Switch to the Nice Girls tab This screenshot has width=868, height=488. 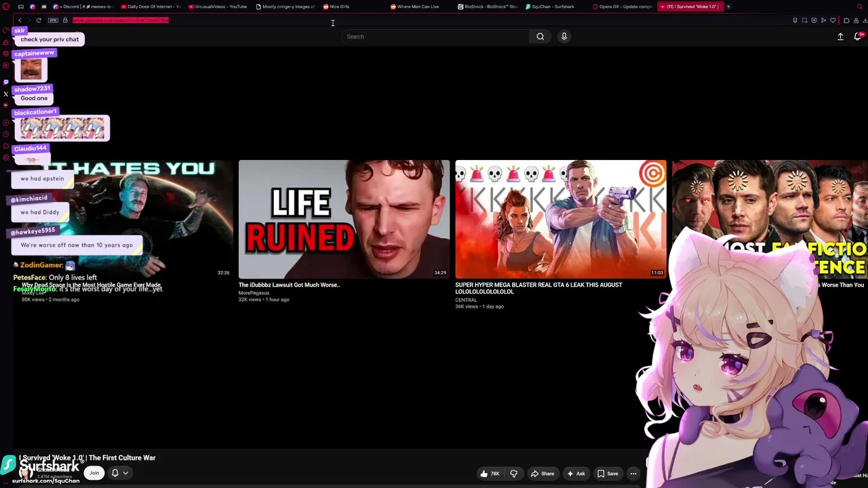[353, 7]
